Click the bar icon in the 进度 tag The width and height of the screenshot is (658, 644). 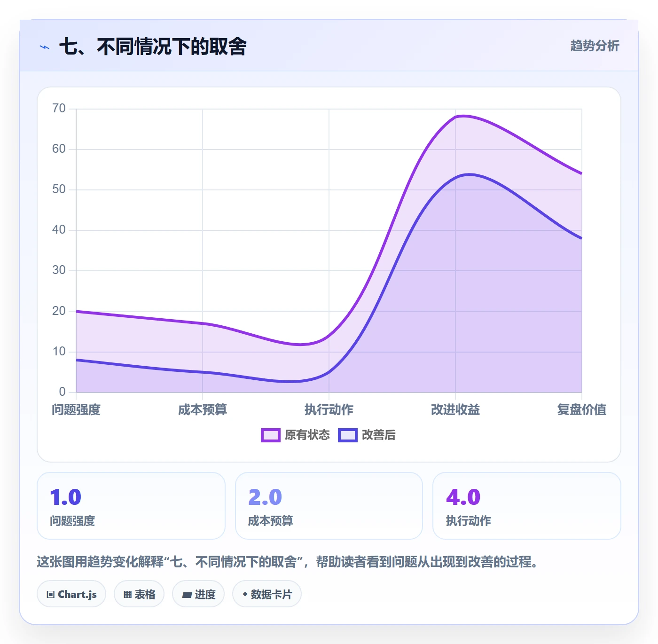tap(187, 595)
